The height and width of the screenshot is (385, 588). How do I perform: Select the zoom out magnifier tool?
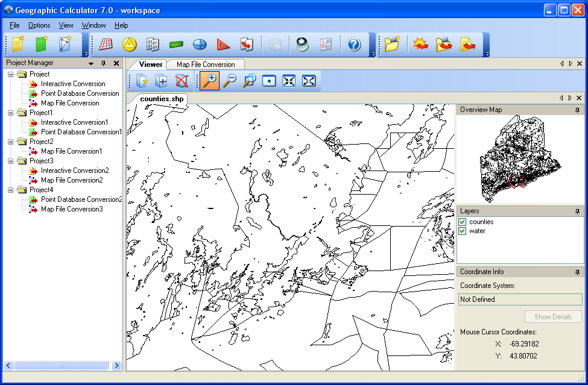pyautogui.click(x=229, y=81)
